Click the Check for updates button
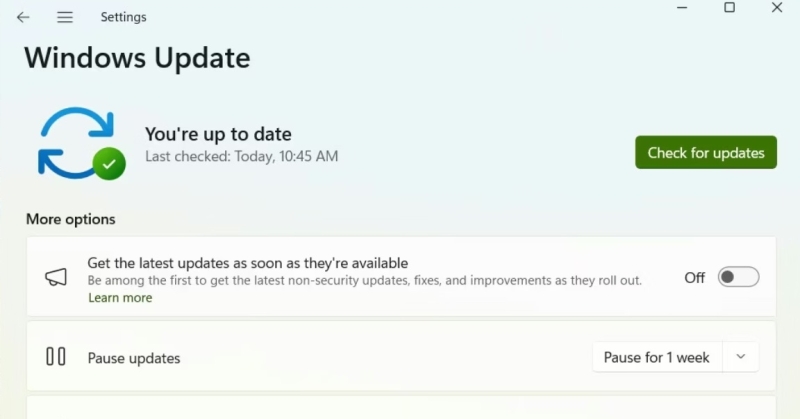The image size is (800, 419). [x=706, y=153]
